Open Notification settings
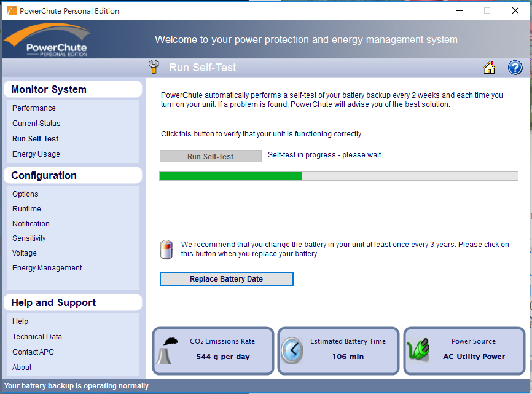This screenshot has width=532, height=394. pyautogui.click(x=31, y=224)
